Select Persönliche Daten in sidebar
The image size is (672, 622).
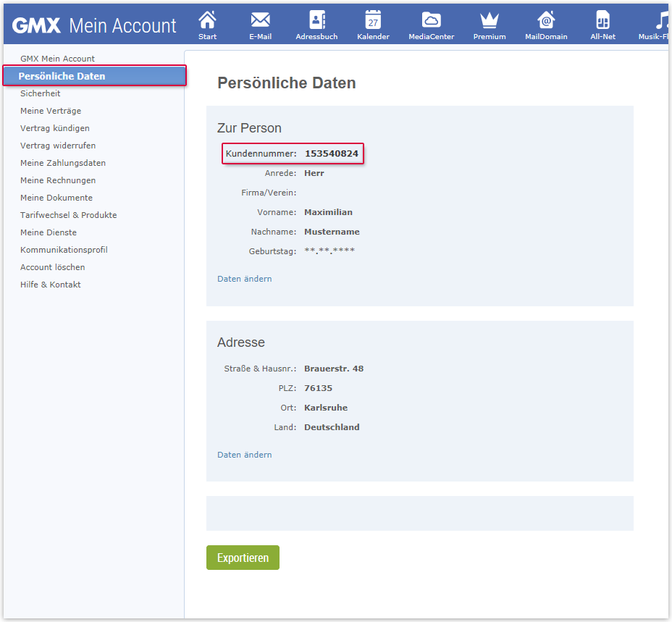95,76
